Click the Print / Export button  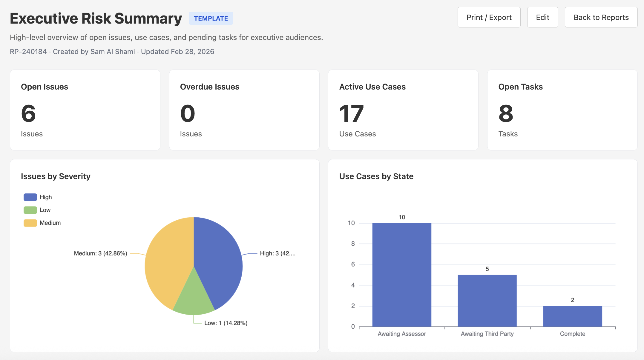point(489,17)
